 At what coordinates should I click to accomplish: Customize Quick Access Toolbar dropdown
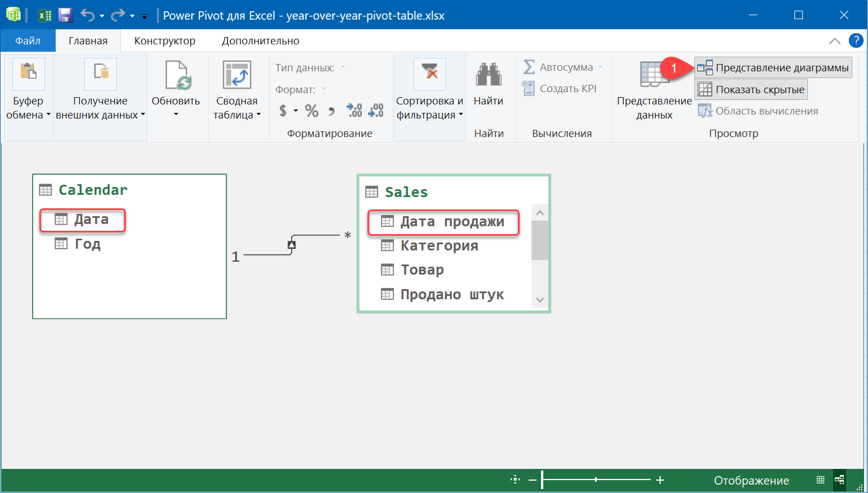(x=144, y=16)
